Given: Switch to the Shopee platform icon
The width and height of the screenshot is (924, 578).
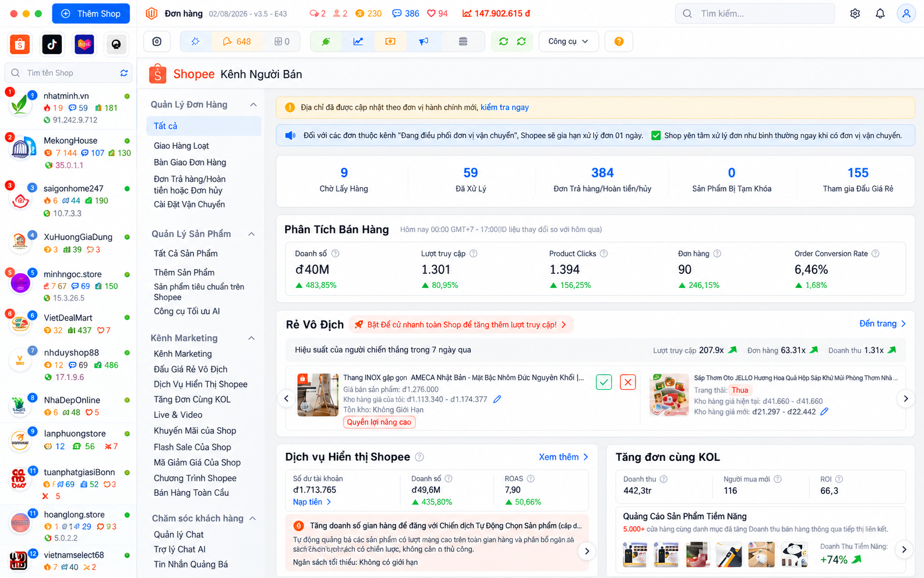Looking at the screenshot, I should pyautogui.click(x=20, y=44).
